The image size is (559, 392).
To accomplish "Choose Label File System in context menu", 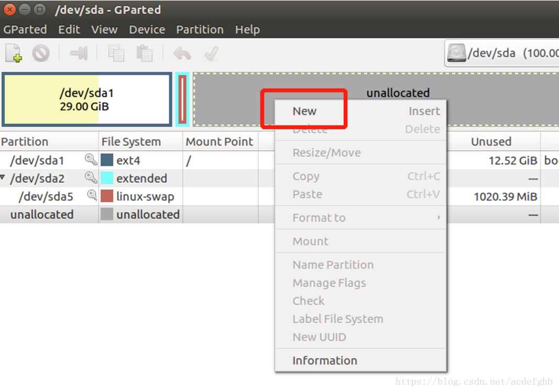I will 361,319.
